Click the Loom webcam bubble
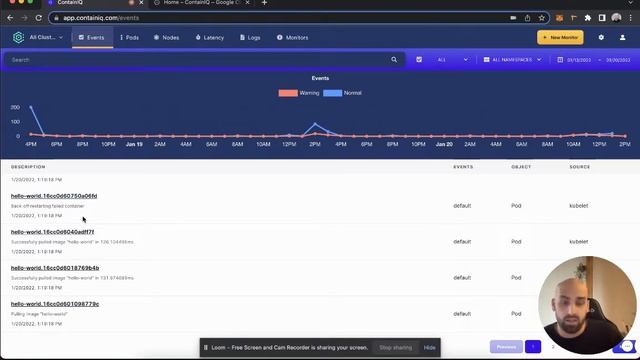The height and width of the screenshot is (360, 640). [587, 305]
